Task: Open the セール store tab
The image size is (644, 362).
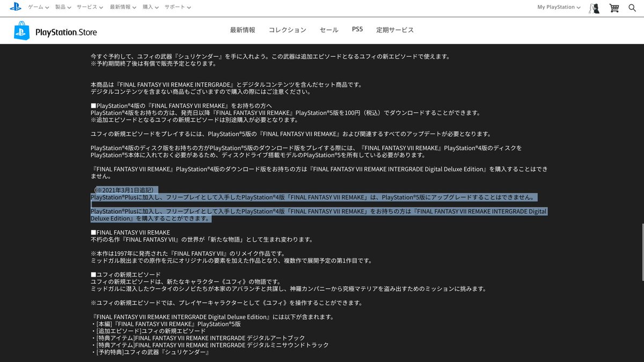Action: pyautogui.click(x=329, y=30)
